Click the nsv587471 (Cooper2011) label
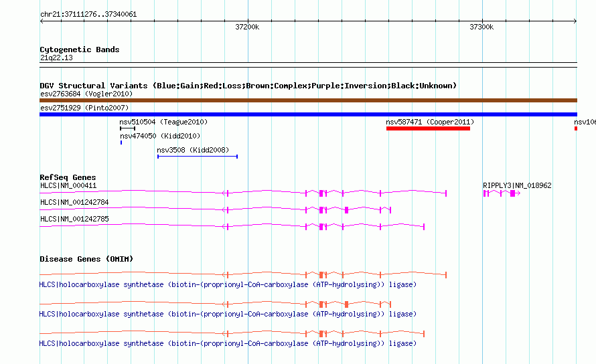The width and height of the screenshot is (596, 364). [430, 122]
